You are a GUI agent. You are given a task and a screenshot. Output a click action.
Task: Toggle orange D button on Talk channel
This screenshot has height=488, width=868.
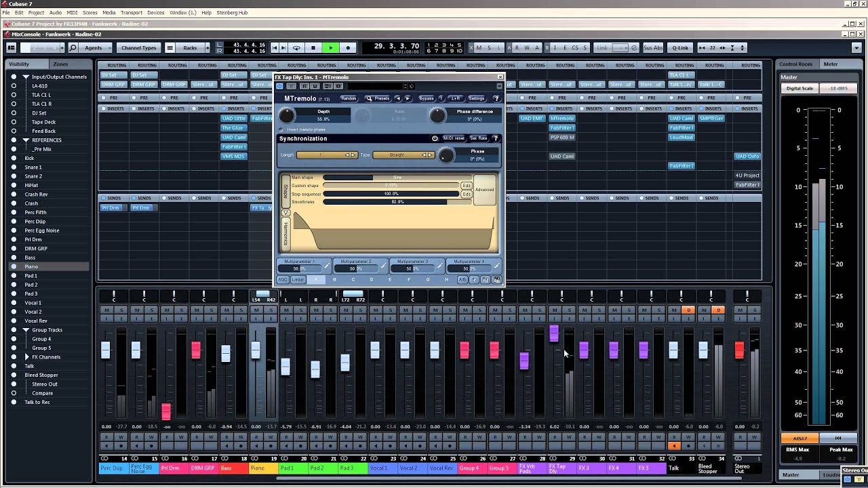688,310
